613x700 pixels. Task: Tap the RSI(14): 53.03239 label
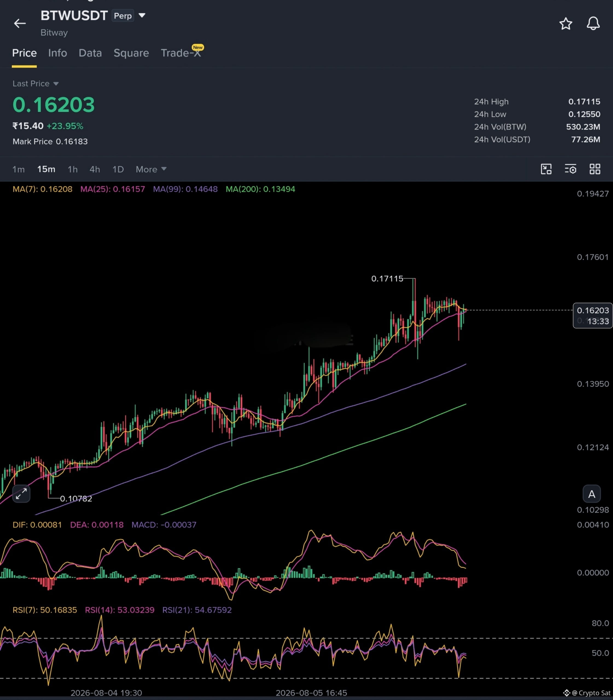[120, 610]
